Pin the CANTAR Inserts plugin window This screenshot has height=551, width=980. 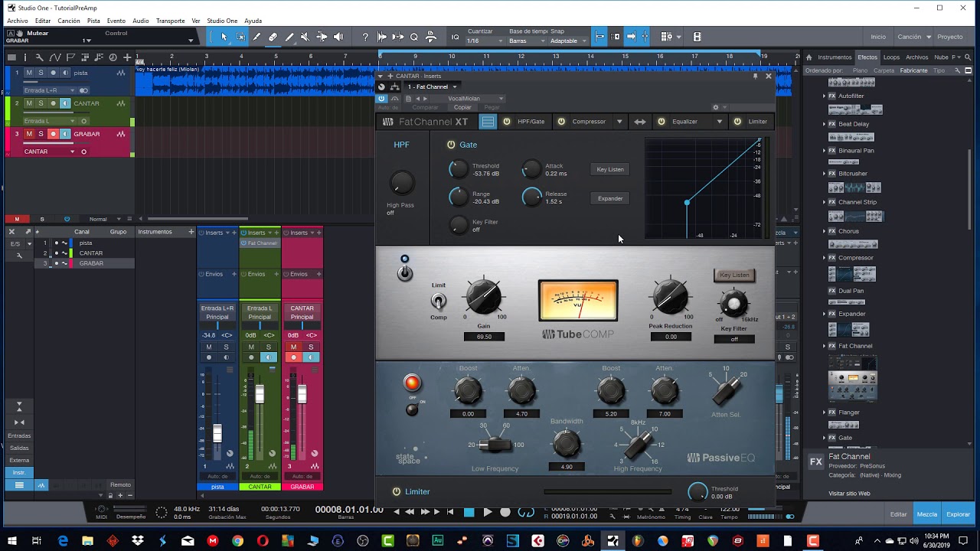[755, 76]
